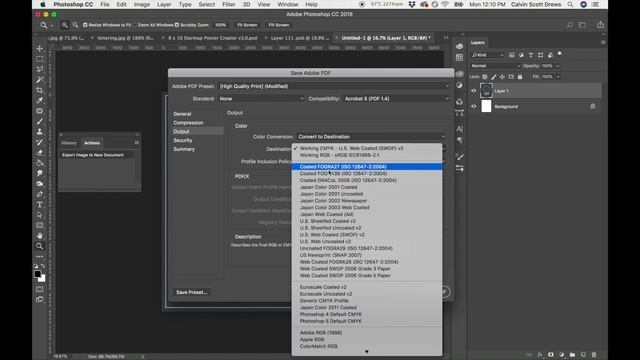
Task: Create a new layer
Action: pyautogui.click(x=583, y=355)
